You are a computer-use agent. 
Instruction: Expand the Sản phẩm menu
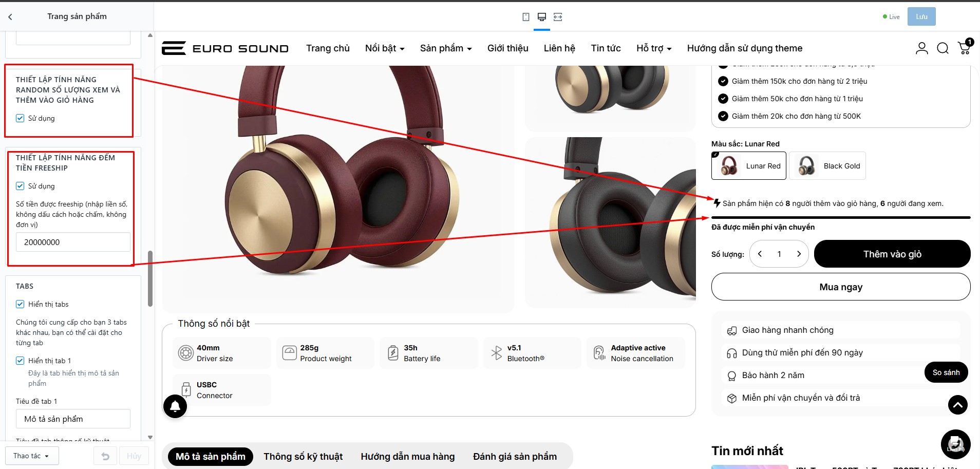[x=446, y=48]
